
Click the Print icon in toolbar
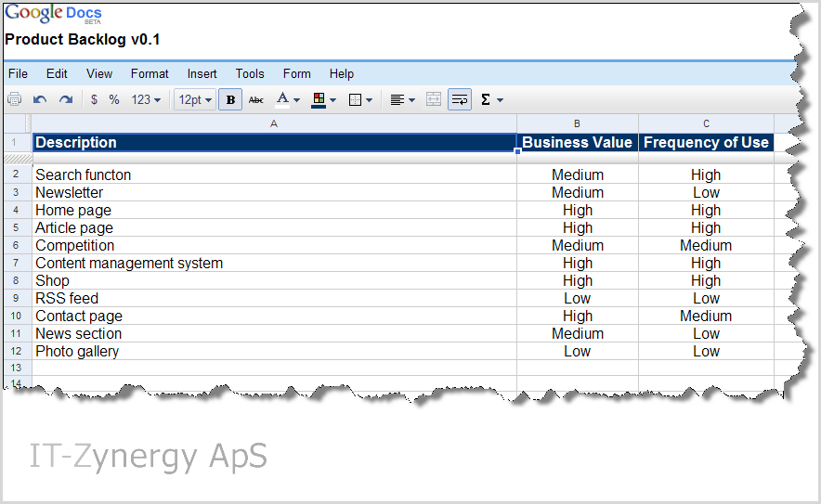(14, 99)
